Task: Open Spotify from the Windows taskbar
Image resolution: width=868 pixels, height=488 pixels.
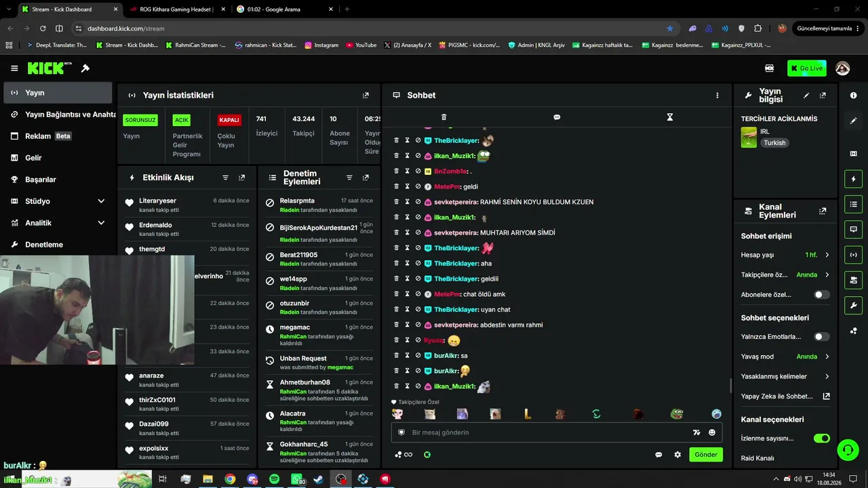Action: pyautogui.click(x=274, y=479)
